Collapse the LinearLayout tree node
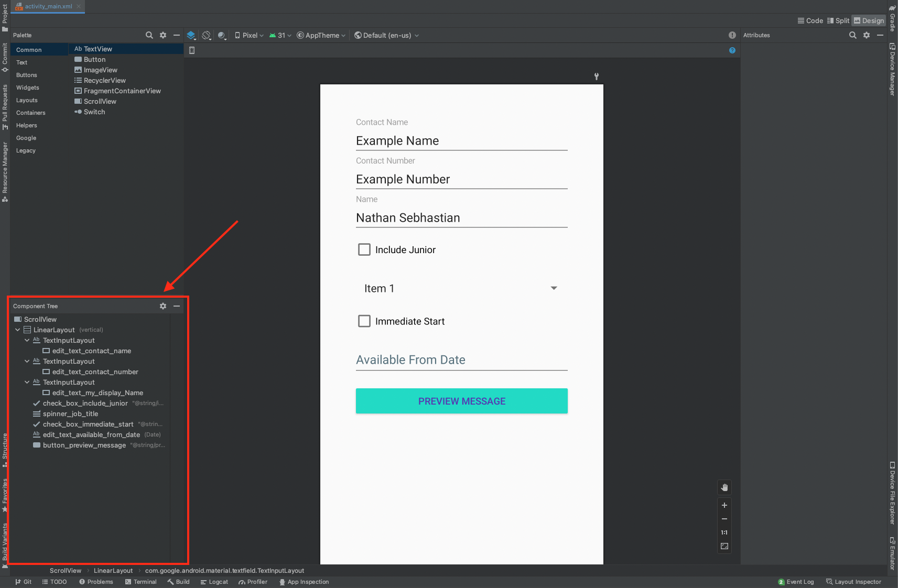The width and height of the screenshot is (898, 588). point(18,330)
